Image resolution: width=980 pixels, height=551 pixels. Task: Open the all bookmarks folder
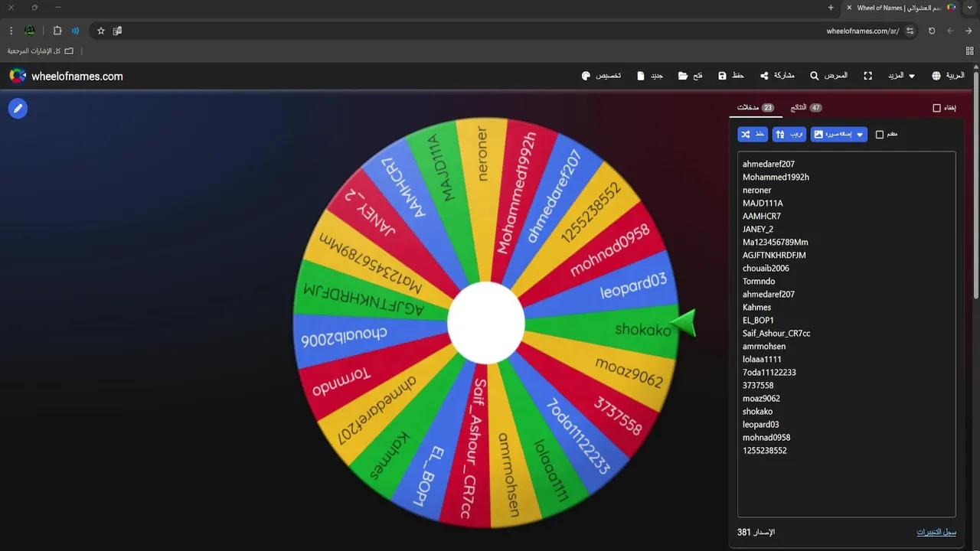tap(41, 51)
